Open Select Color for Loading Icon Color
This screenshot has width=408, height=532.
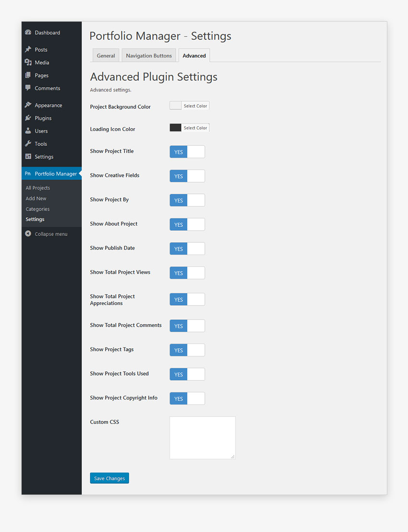(195, 128)
